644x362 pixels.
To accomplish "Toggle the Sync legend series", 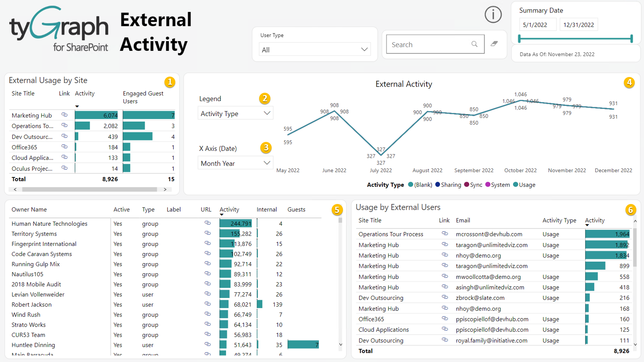I will pos(473,185).
